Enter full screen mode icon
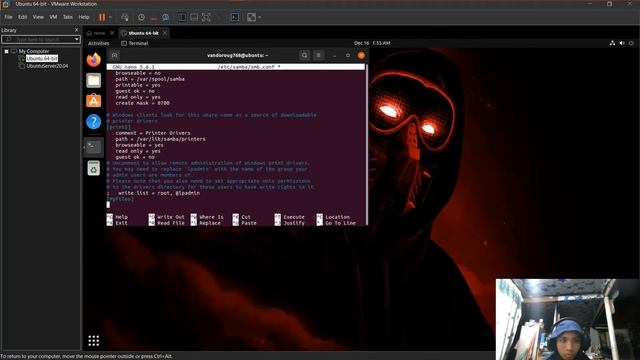The width and height of the screenshot is (640, 360). pyautogui.click(x=206, y=17)
